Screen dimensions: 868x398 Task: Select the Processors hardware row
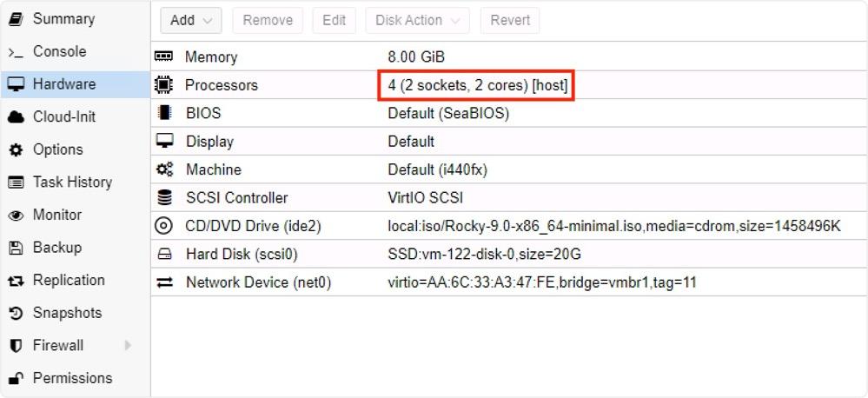tap(509, 85)
